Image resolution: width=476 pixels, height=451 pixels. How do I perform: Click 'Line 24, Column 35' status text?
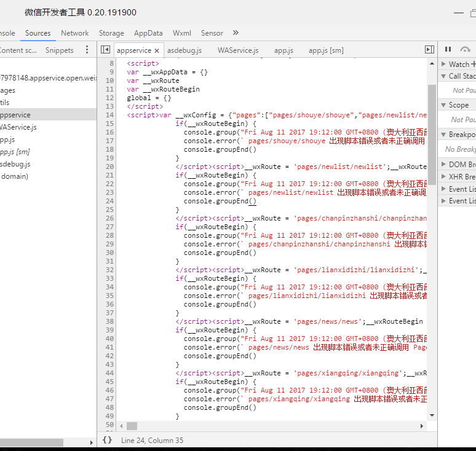pos(152,440)
